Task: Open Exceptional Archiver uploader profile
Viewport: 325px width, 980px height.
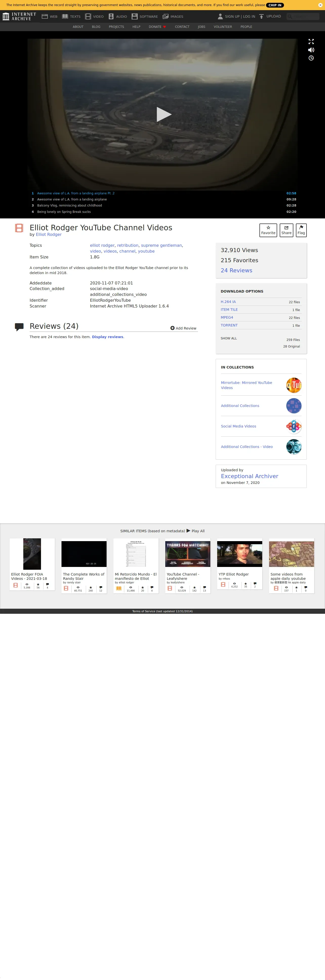Action: [249, 476]
